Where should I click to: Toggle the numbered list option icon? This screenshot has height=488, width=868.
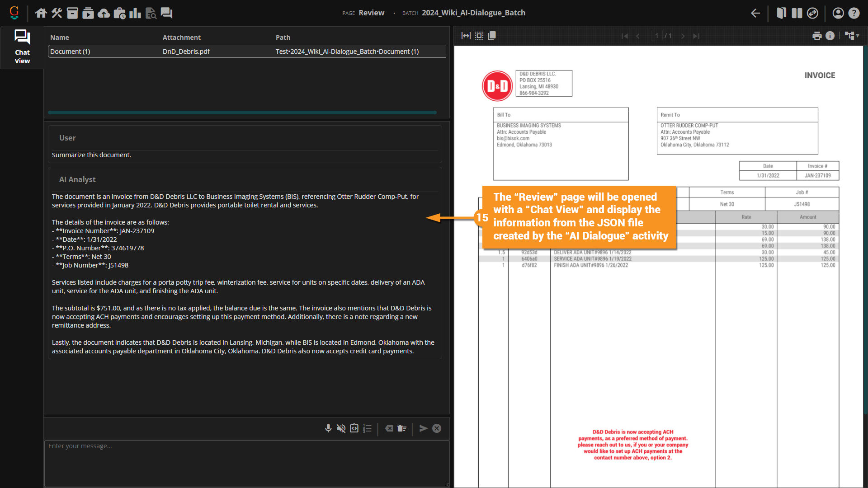tap(368, 428)
